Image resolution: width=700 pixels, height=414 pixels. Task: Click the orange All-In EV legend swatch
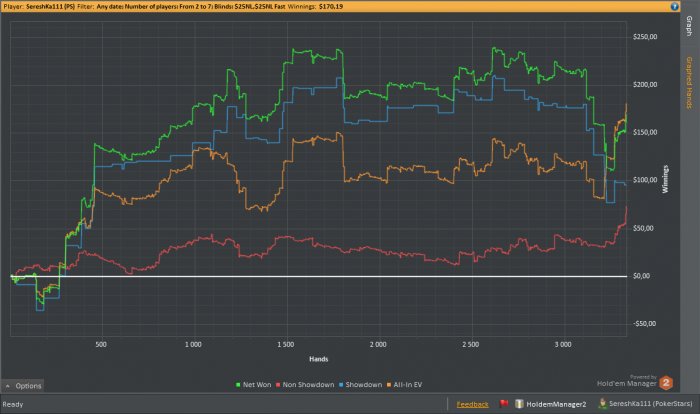pyautogui.click(x=389, y=385)
